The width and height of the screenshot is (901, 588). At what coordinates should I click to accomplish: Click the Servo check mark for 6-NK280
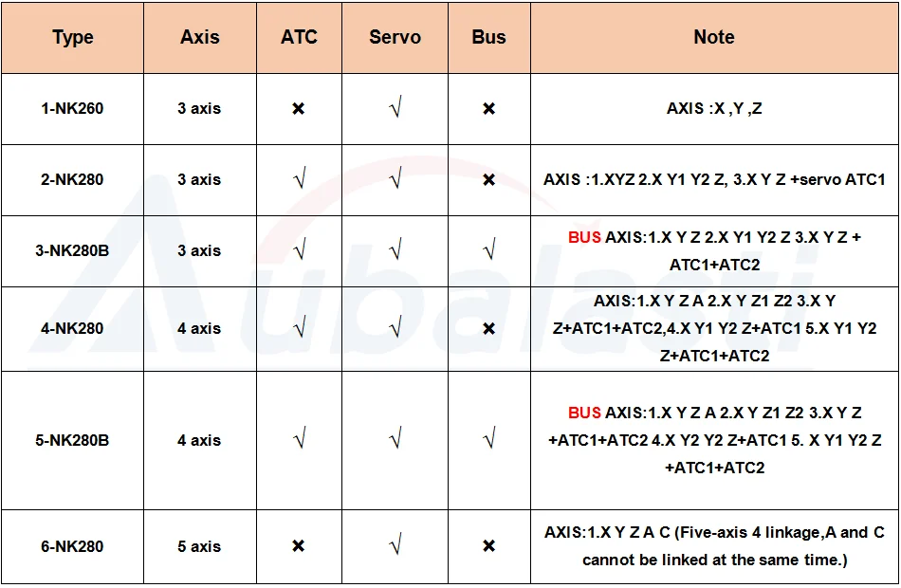395,545
